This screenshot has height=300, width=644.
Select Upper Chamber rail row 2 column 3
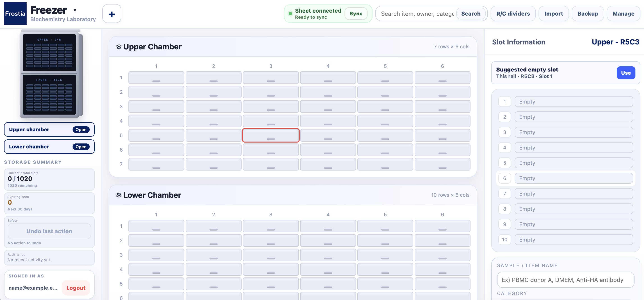coord(271,92)
